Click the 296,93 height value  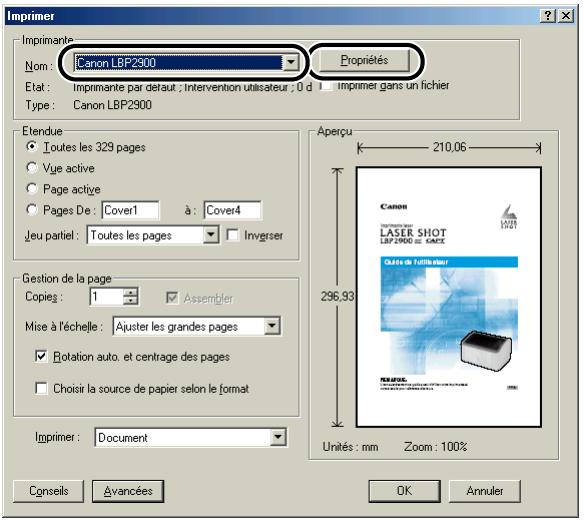point(337,297)
